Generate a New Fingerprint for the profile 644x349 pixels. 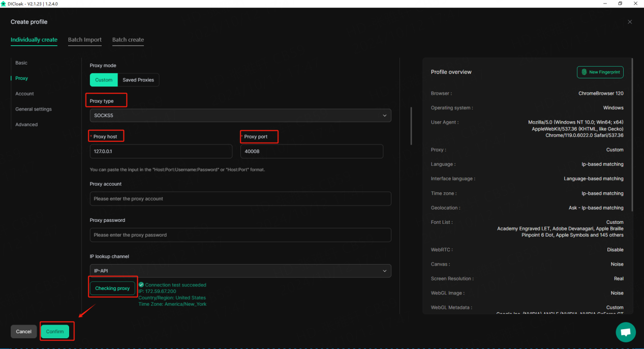click(600, 72)
